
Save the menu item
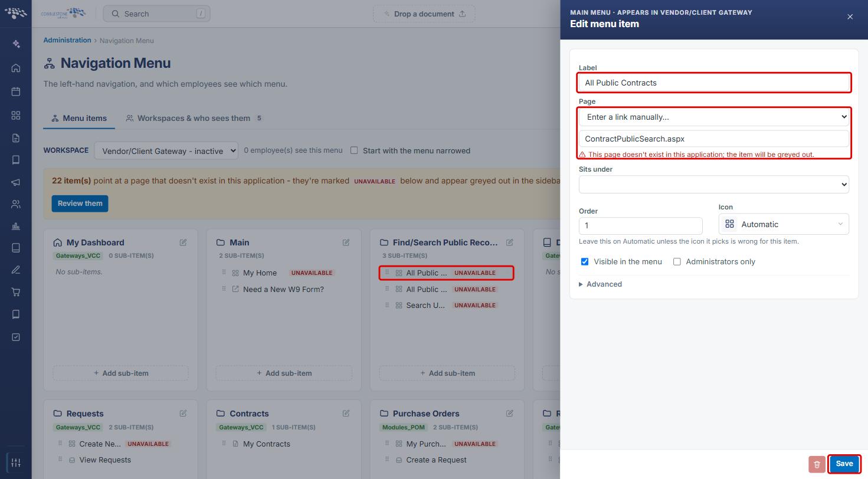[844, 464]
